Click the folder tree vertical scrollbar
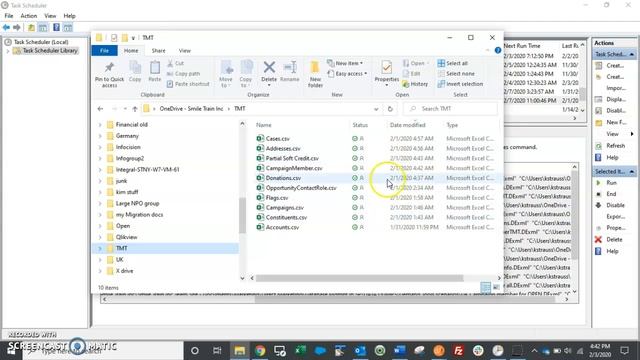640x360 pixels. point(242,216)
